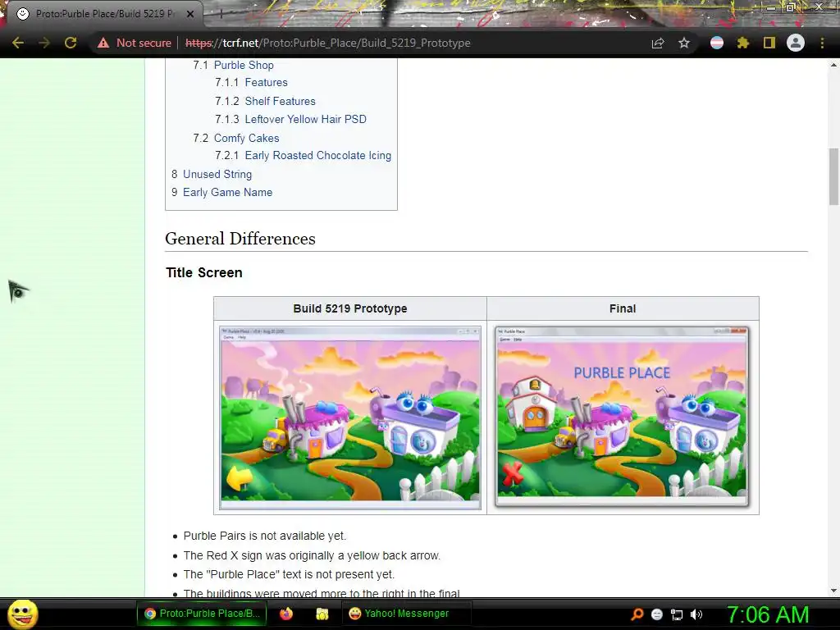Click the "Purble Place" text not present bullet
Image resolution: width=840 pixels, height=630 pixels.
pyautogui.click(x=289, y=574)
